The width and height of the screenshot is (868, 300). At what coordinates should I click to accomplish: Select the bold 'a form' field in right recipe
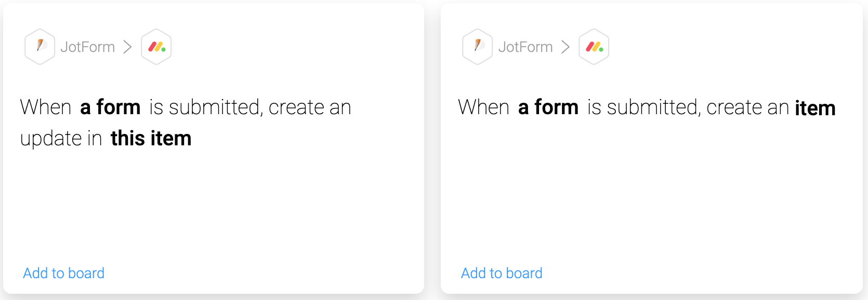click(x=548, y=107)
